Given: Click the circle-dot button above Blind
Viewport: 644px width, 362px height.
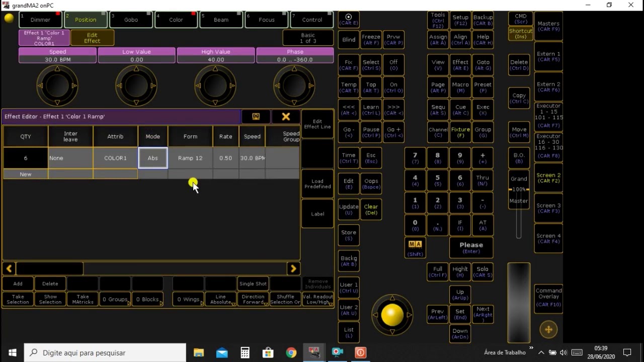Looking at the screenshot, I should [x=349, y=20].
